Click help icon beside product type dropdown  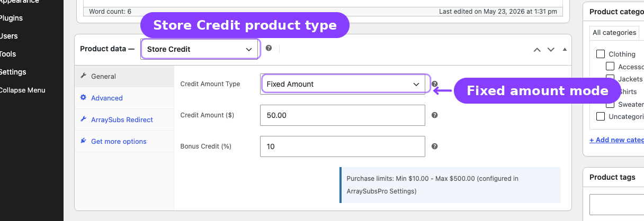[269, 48]
